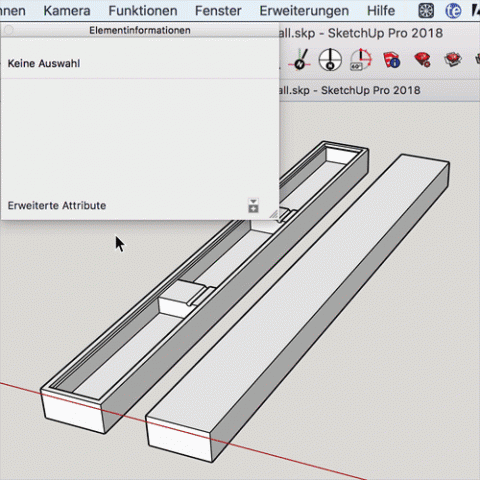Close the Elementinformationen panel
480x480 pixels.
point(9,30)
